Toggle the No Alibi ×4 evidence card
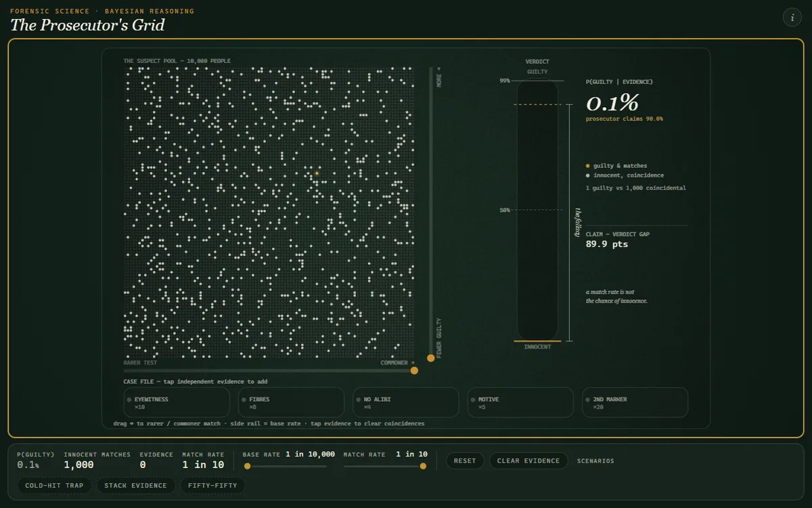 pos(406,402)
